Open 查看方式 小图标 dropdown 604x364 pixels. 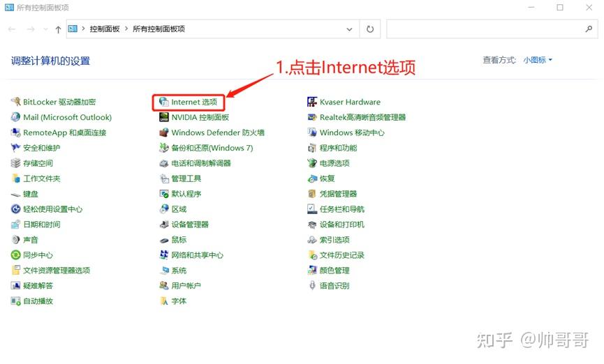coord(538,60)
